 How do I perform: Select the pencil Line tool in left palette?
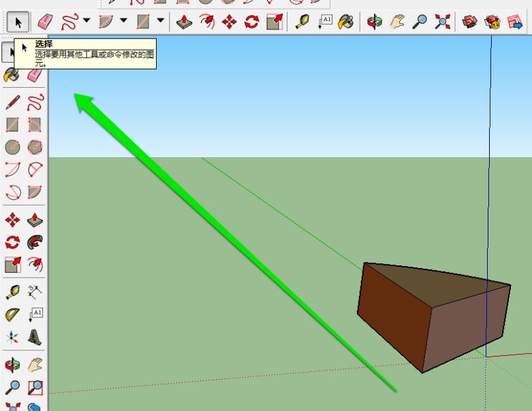[x=13, y=102]
